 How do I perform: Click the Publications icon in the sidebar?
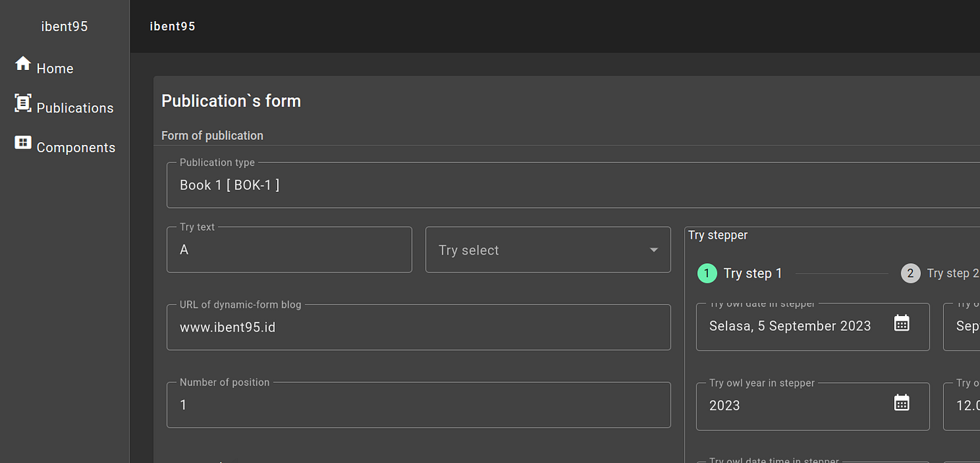(x=22, y=102)
